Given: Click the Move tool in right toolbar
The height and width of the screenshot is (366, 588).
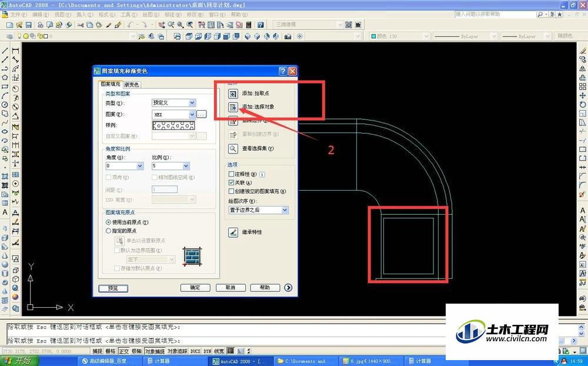Looking at the screenshot, I should pos(582,95).
